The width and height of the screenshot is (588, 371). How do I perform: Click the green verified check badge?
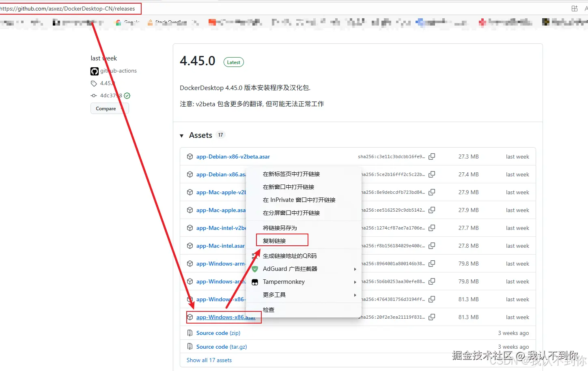[127, 96]
